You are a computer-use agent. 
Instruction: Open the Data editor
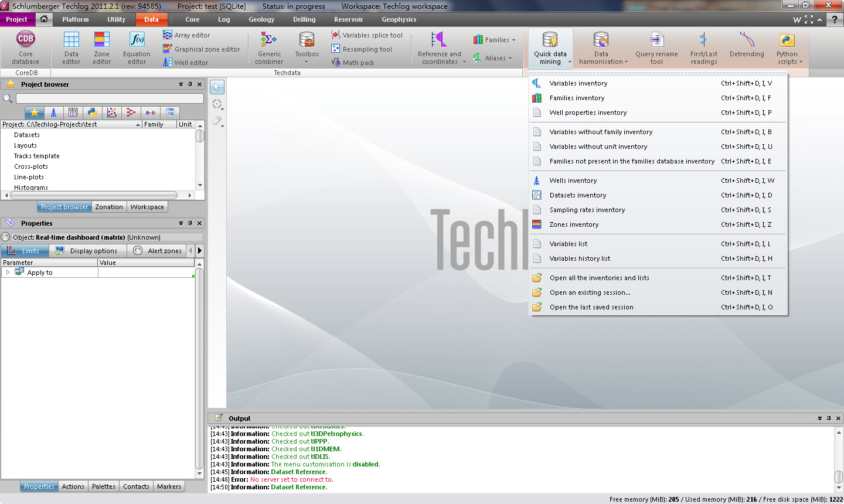coord(72,48)
